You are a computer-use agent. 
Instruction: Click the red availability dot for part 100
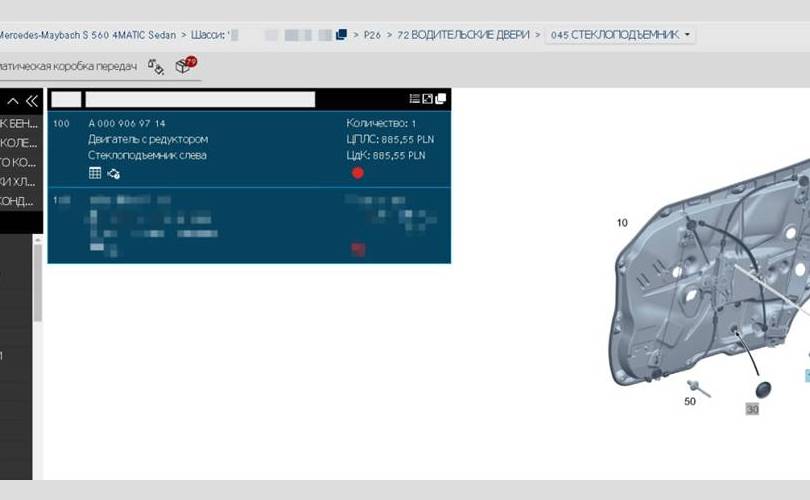[x=358, y=173]
